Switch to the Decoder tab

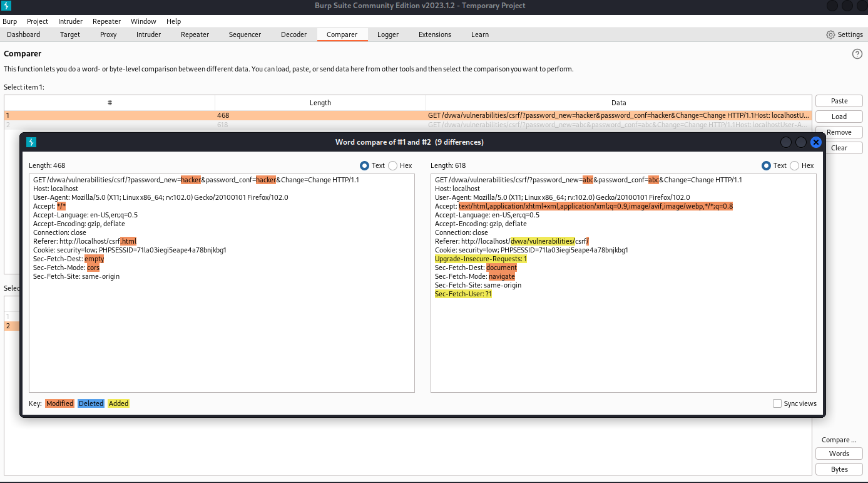point(294,34)
